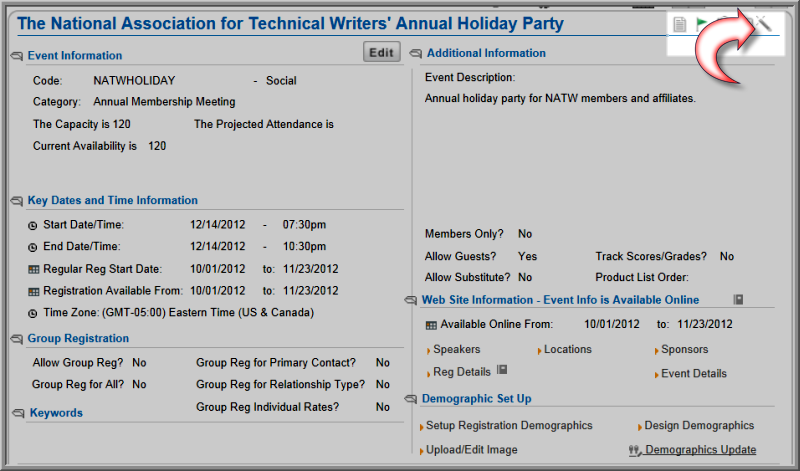Click the clock icon beside End Date/Time
This screenshot has height=471, width=800.
(x=33, y=247)
